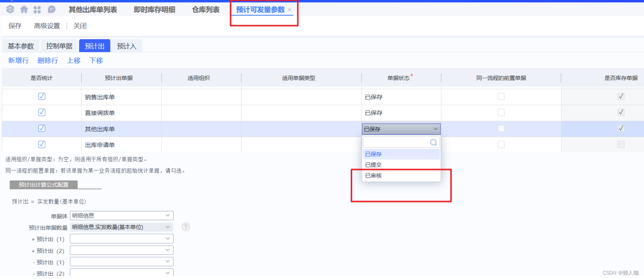644x279 pixels.
Task: Toggle 是否统计 for 直接调拨单
Action: [x=42, y=112]
